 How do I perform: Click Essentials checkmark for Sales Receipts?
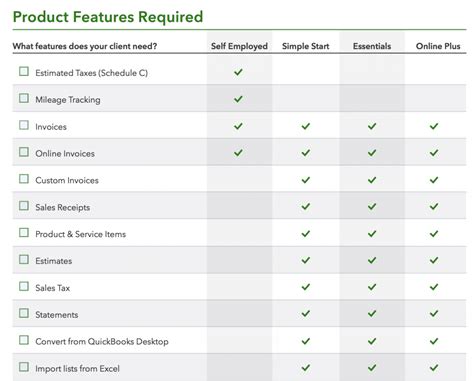[372, 207]
